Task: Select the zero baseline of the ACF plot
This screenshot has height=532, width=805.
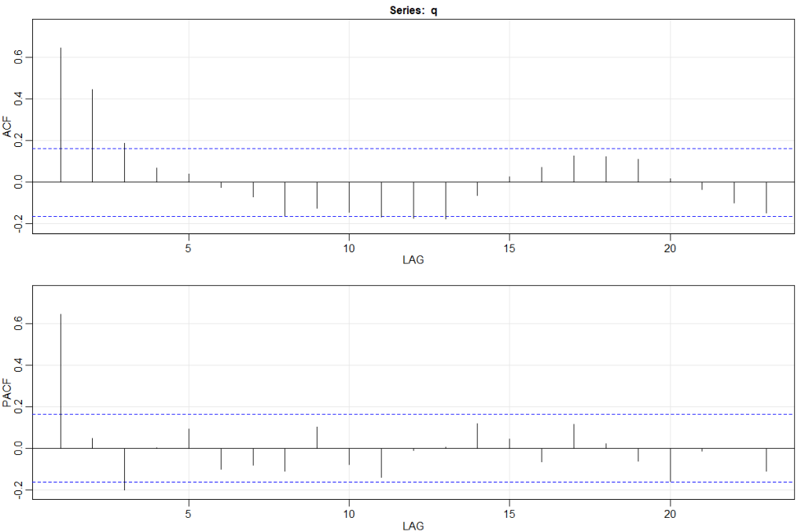Action: click(x=393, y=180)
